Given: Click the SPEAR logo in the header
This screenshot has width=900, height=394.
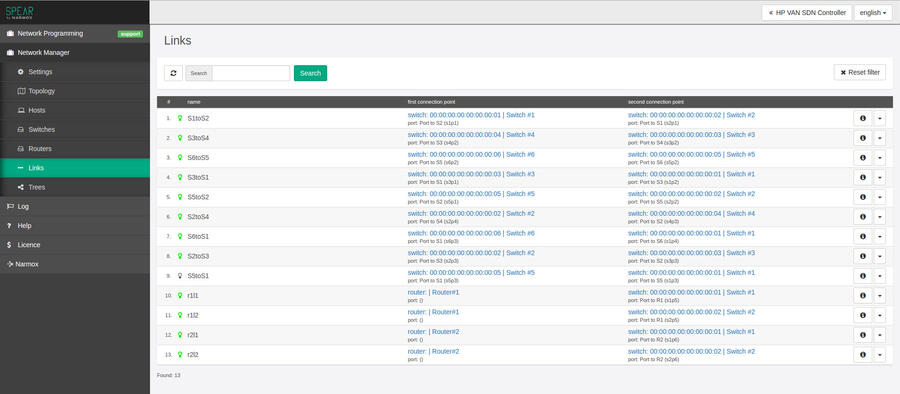Looking at the screenshot, I should click(x=20, y=12).
